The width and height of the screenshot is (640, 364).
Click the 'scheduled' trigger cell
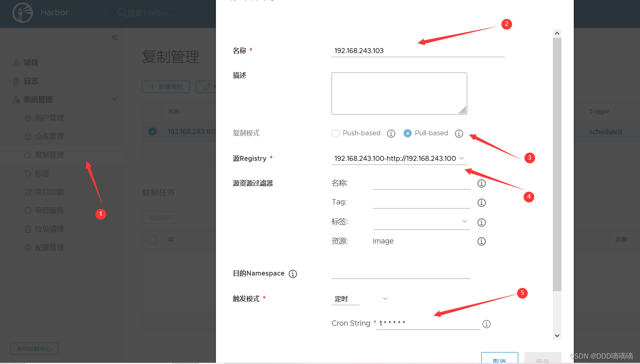tap(605, 132)
